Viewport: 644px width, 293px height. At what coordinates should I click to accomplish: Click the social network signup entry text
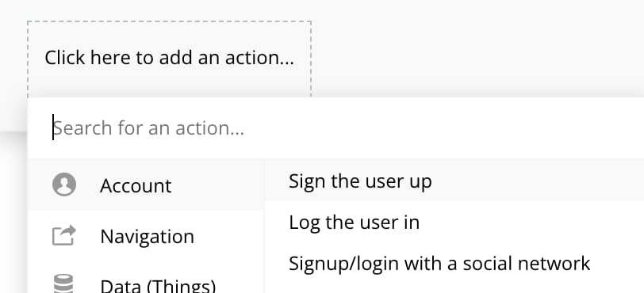point(439,264)
